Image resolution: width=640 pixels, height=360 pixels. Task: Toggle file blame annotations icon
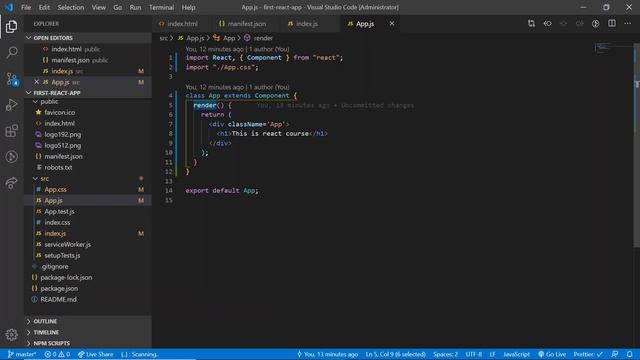click(x=596, y=24)
